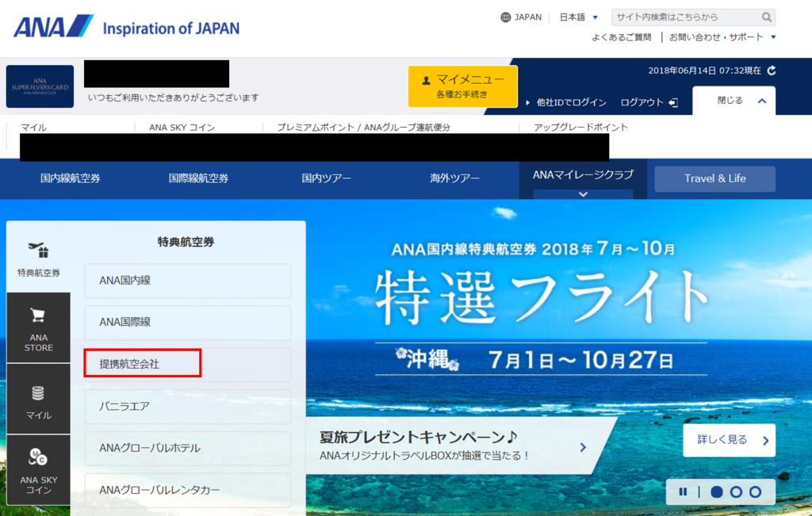This screenshot has height=516, width=812.
Task: Click the logout door icon
Action: (x=673, y=102)
